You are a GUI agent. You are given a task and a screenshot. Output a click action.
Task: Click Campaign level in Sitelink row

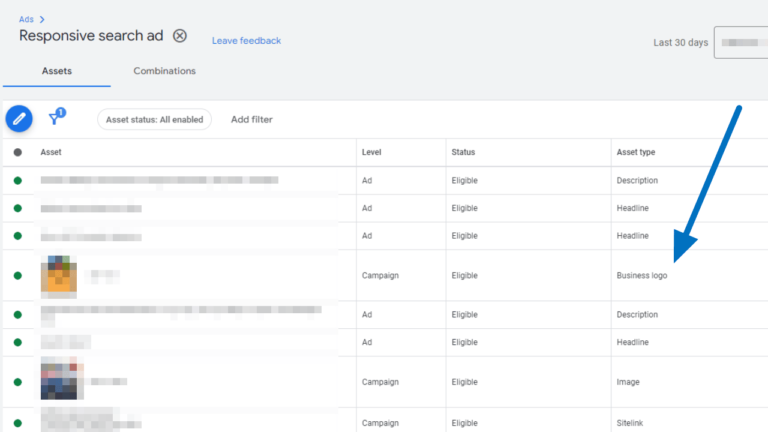380,423
